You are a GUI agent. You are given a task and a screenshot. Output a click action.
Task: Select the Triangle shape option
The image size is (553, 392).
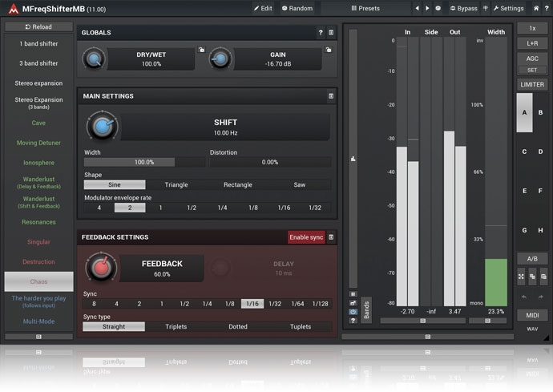point(176,184)
